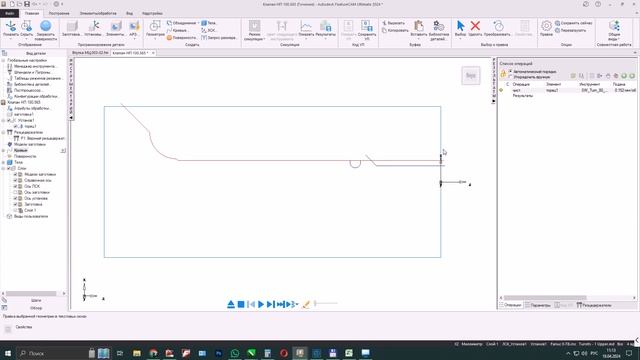Stop the simulation with the square button
This screenshot has width=640, height=360.
click(x=241, y=304)
